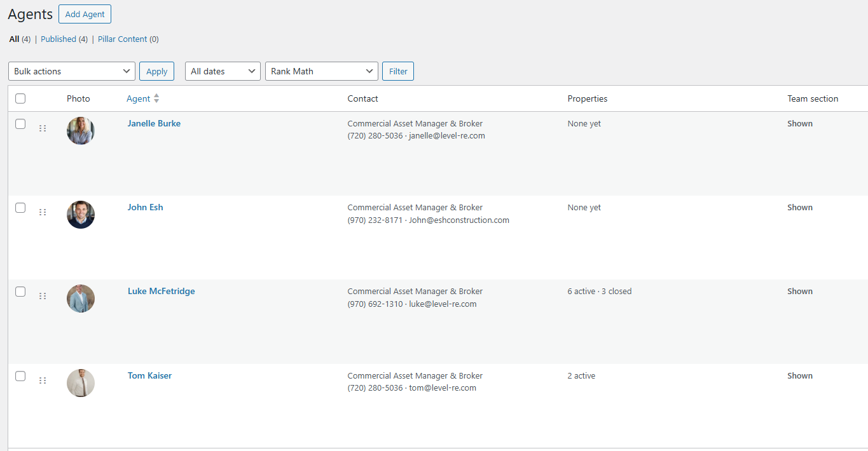
Task: Open Tom Kaiser agent link
Action: coord(149,376)
